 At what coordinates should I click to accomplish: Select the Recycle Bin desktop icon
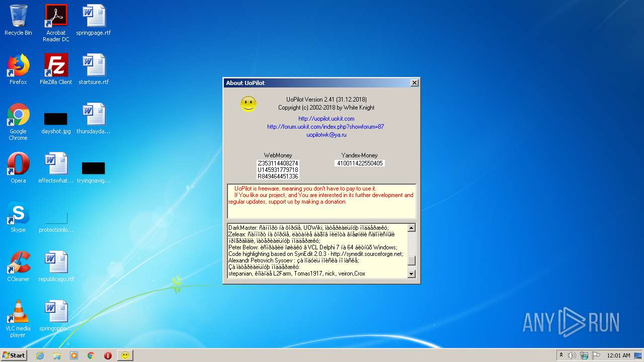point(18,20)
